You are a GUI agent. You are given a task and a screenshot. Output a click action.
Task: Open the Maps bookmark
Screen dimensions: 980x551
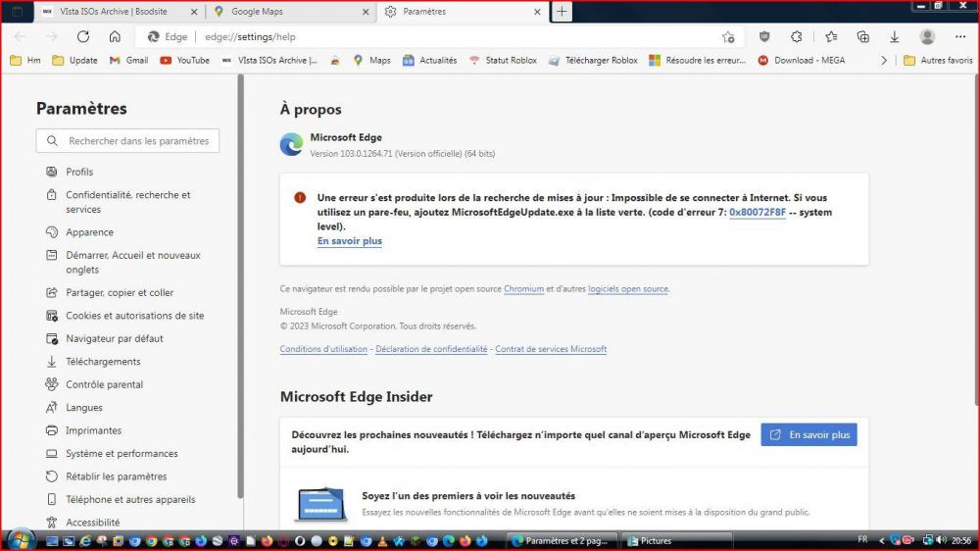click(x=371, y=60)
